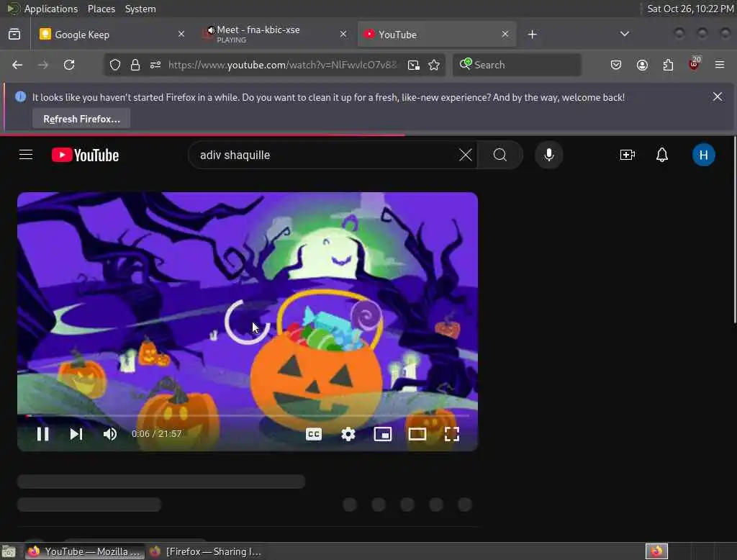Dismiss the Firefox refresh notification bar
Screen dimensions: 737x560
tap(718, 97)
